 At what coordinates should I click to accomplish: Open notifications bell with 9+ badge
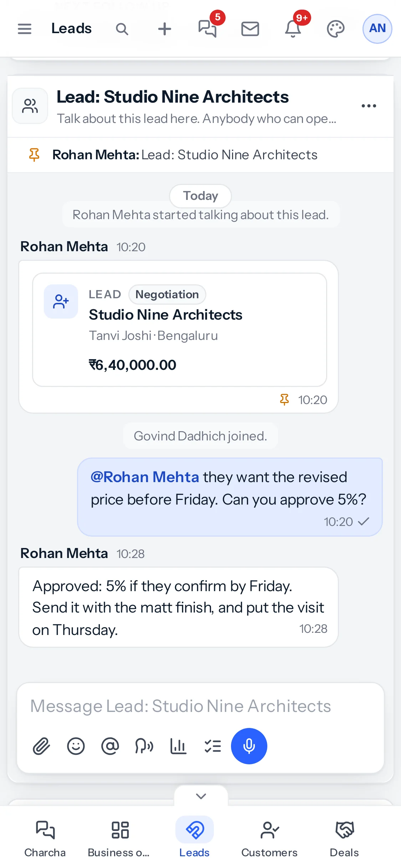coord(293,29)
